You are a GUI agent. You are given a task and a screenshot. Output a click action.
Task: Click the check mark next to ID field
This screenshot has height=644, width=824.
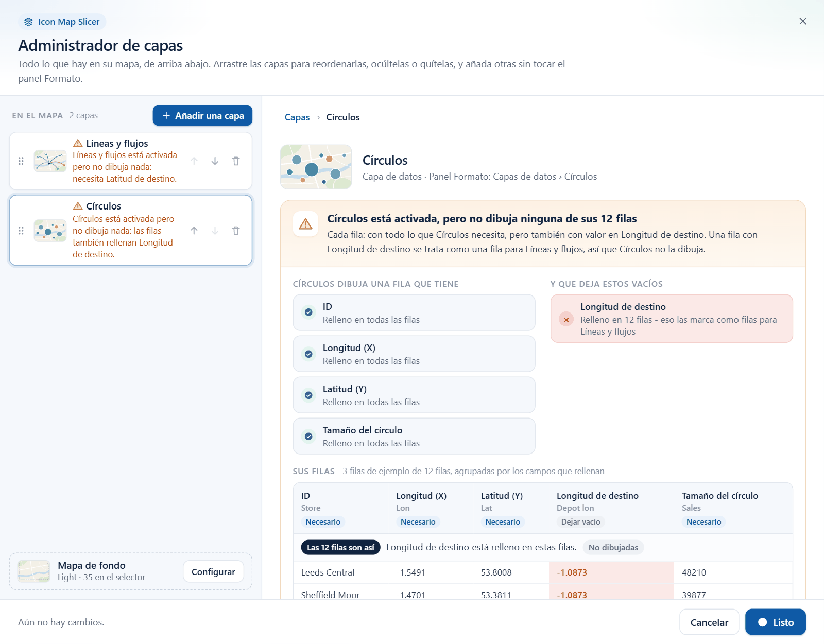(308, 312)
